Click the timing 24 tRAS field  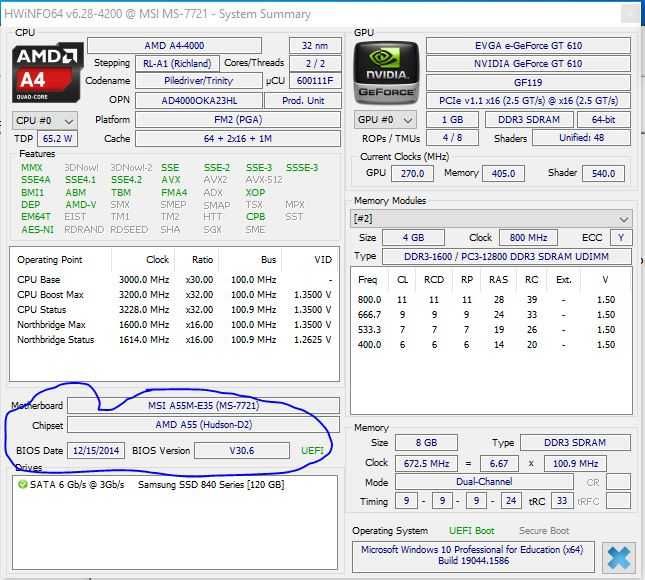(511, 501)
